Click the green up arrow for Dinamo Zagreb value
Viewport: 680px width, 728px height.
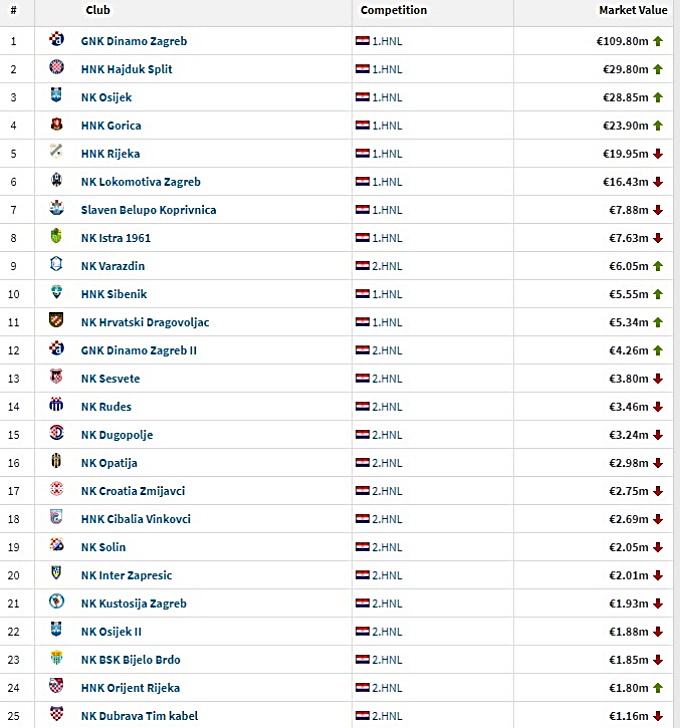[658, 41]
